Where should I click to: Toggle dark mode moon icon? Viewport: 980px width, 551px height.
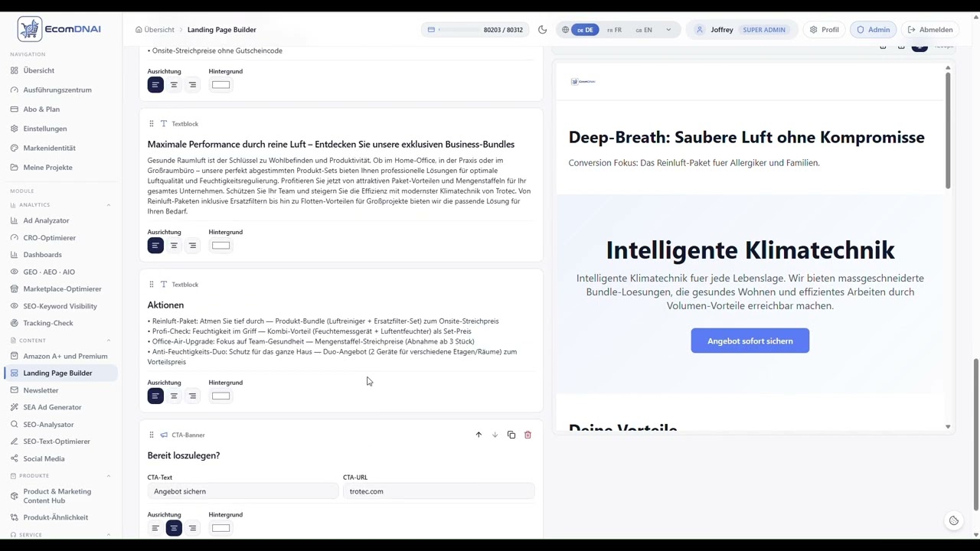[x=542, y=30]
